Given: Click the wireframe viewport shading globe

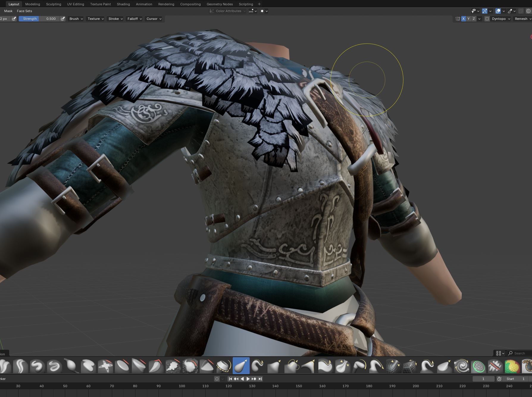Looking at the screenshot, I should (x=528, y=11).
